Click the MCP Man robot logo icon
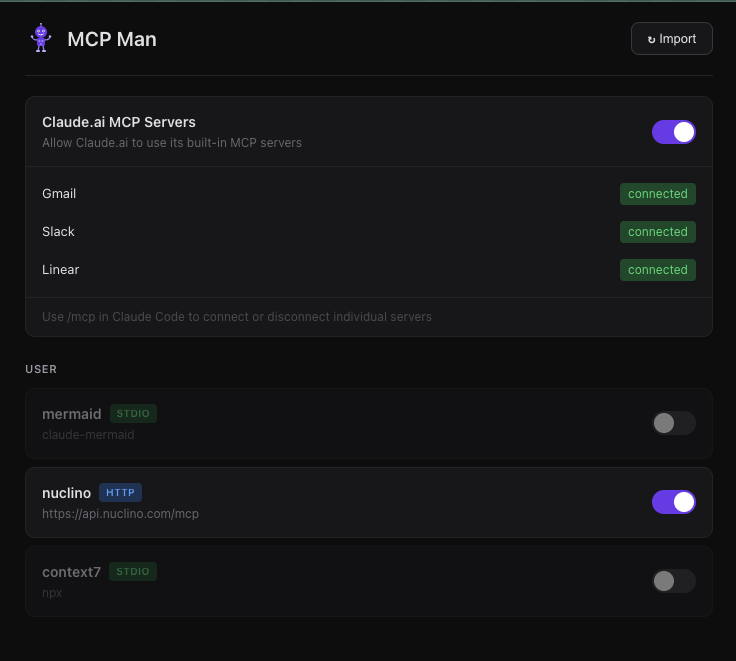Viewport: 736px width, 661px height. click(x=41, y=38)
